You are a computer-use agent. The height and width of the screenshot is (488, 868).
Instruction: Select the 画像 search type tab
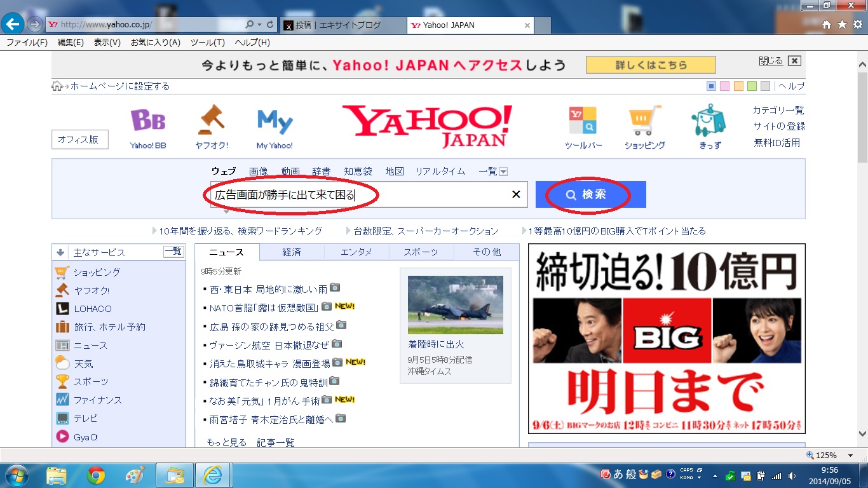pos(259,172)
